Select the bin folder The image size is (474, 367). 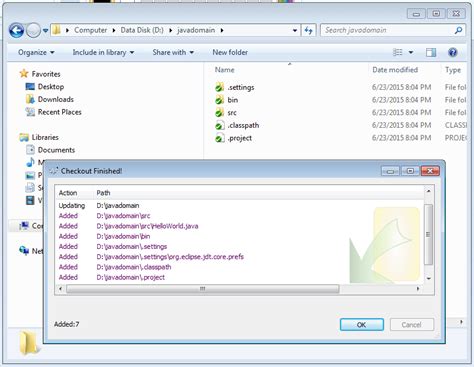[x=233, y=100]
